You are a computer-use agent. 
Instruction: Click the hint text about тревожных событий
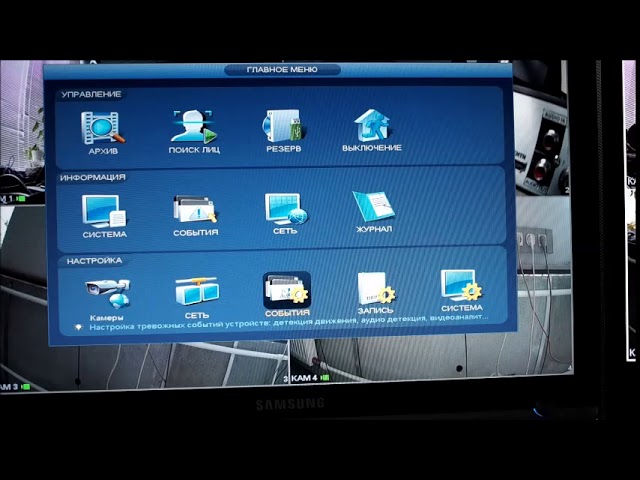tap(288, 321)
